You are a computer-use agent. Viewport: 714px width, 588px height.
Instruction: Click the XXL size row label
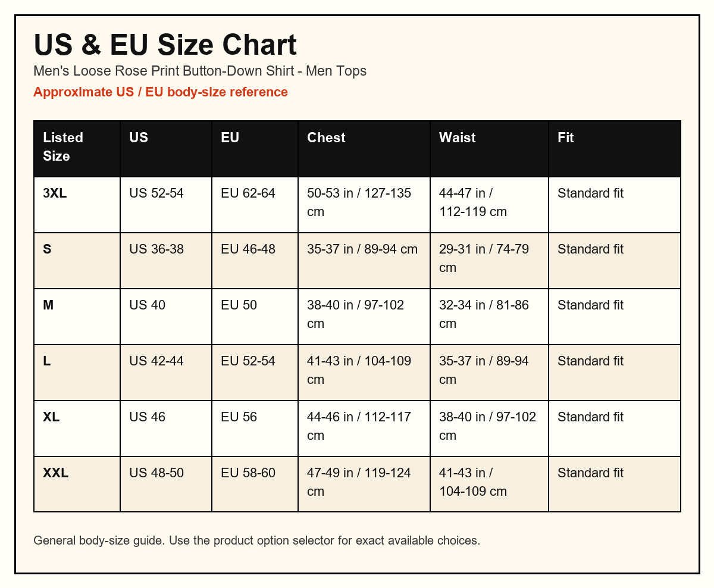pyautogui.click(x=77, y=484)
